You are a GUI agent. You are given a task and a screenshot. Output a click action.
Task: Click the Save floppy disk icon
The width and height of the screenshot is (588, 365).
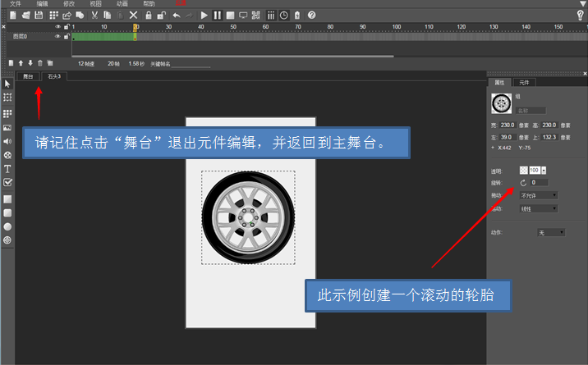[39, 15]
